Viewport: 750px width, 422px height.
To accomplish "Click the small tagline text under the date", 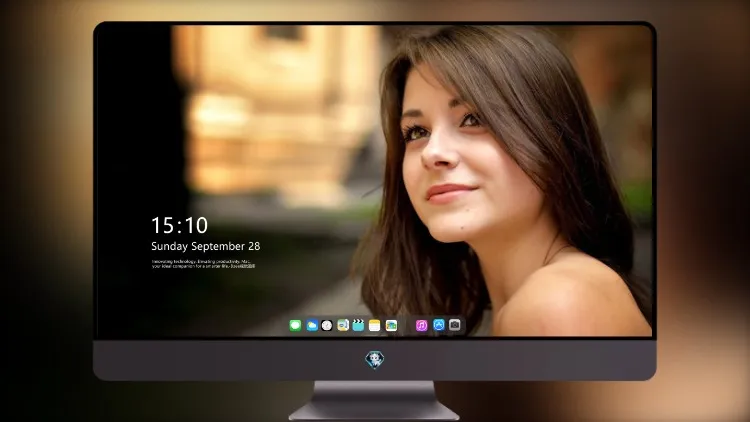I will tap(203, 264).
